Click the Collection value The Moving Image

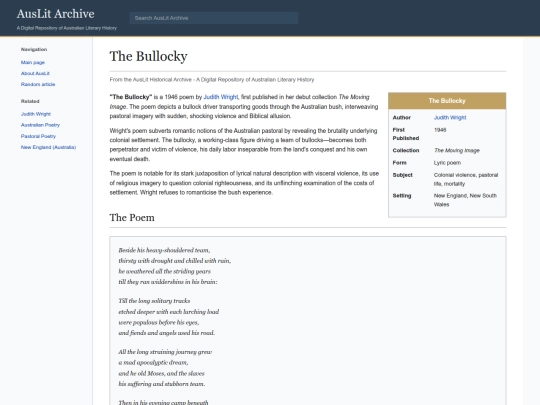[457, 150]
